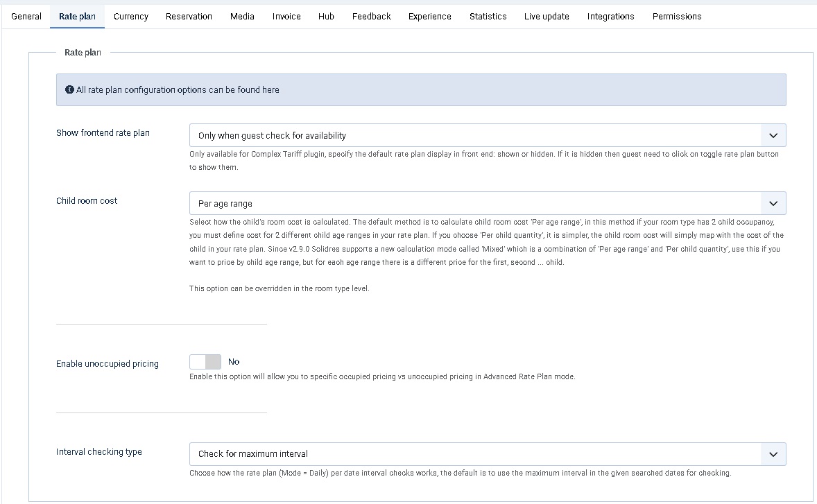Switch to the Integrations tab
The image size is (817, 504).
point(610,16)
